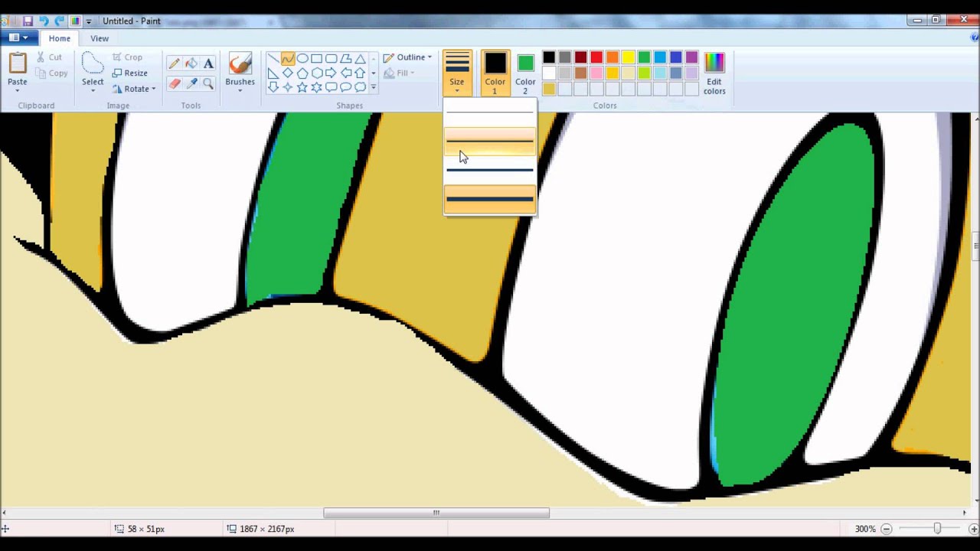Expand the Paste dropdown arrow
The image size is (980, 551).
tap(17, 90)
